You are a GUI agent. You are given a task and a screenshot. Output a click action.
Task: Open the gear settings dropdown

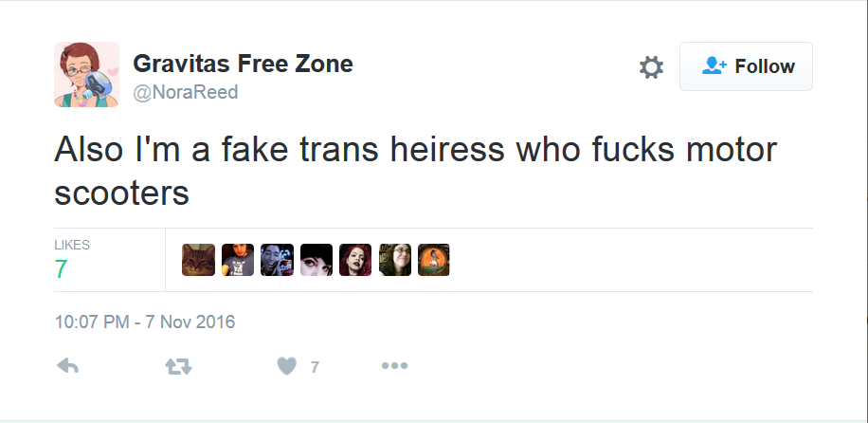(x=651, y=67)
